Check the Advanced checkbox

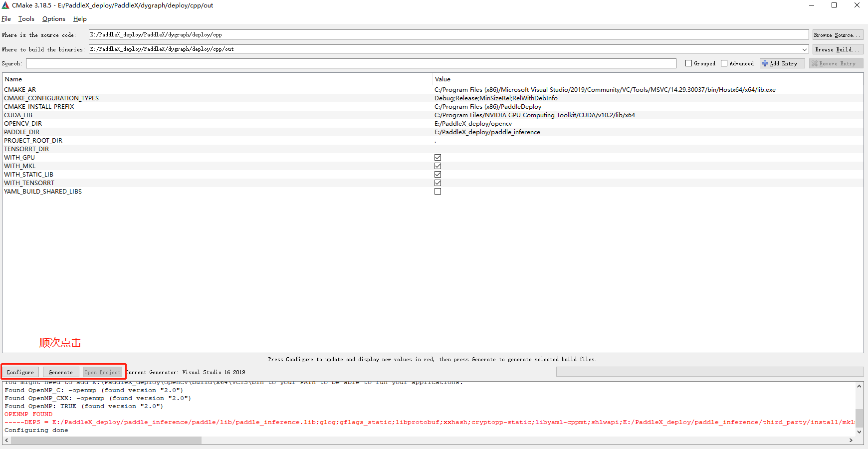(x=724, y=63)
